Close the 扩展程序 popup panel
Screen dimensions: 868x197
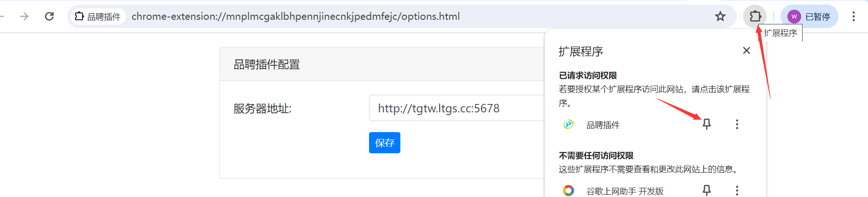[746, 51]
